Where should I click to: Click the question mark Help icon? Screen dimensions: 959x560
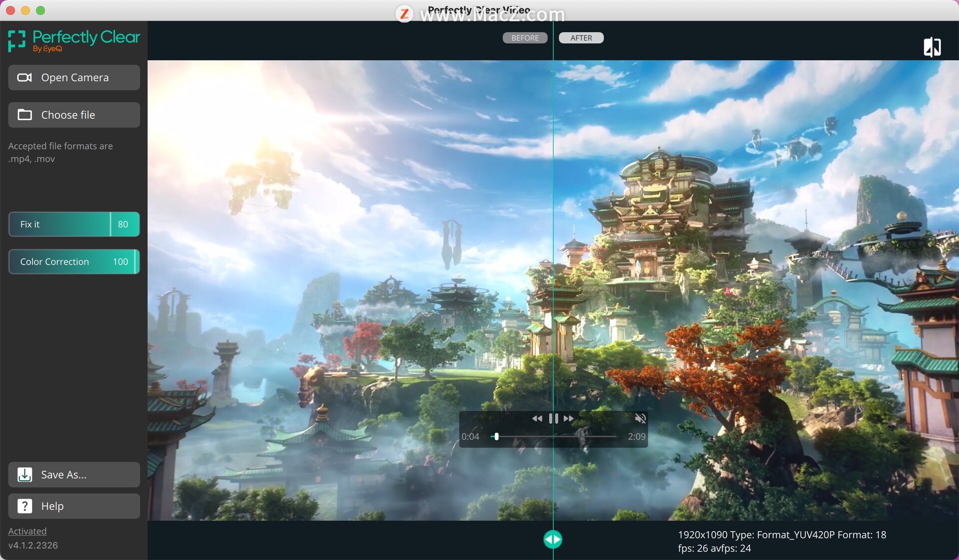click(x=24, y=506)
